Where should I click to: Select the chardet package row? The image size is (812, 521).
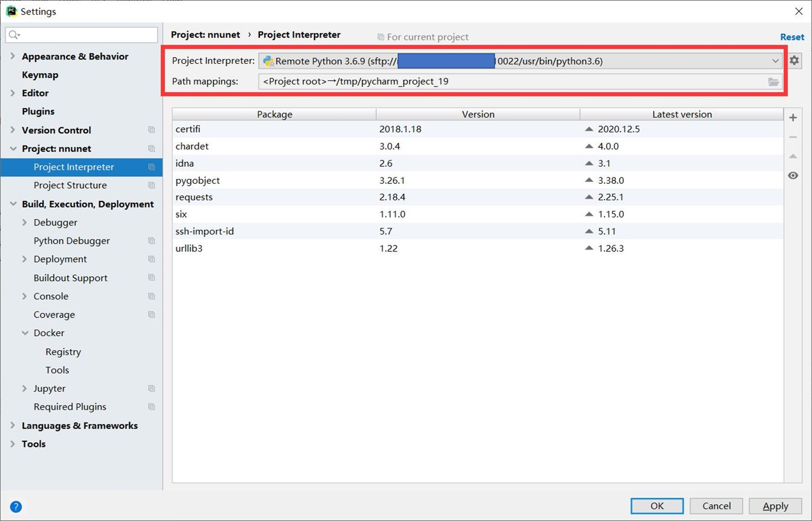pyautogui.click(x=478, y=146)
